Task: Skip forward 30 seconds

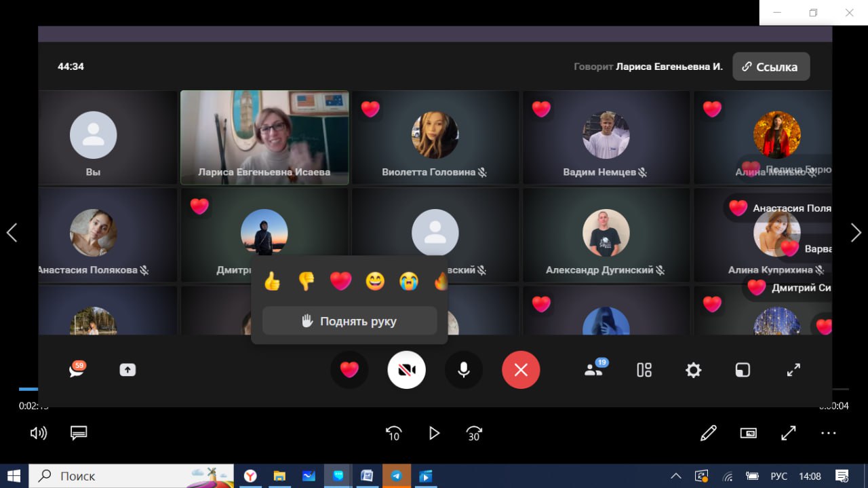Action: (474, 433)
